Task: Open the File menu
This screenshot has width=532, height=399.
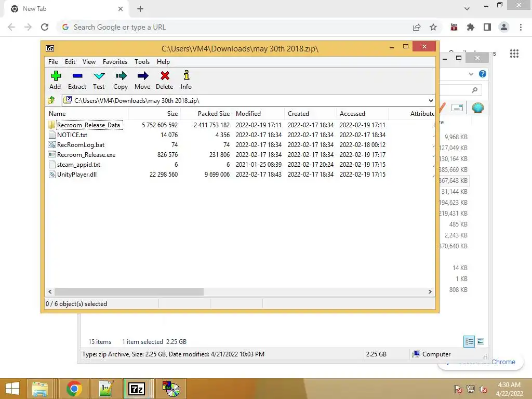Action: 53,62
